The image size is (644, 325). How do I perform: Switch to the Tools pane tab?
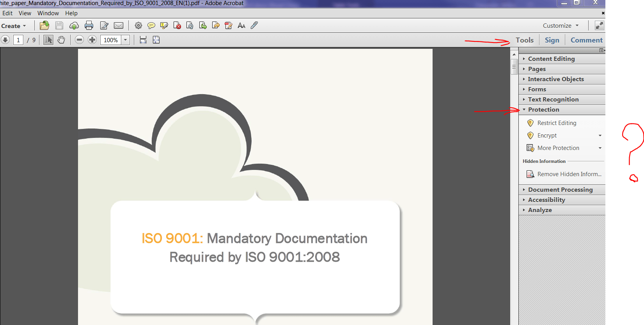[x=525, y=40]
